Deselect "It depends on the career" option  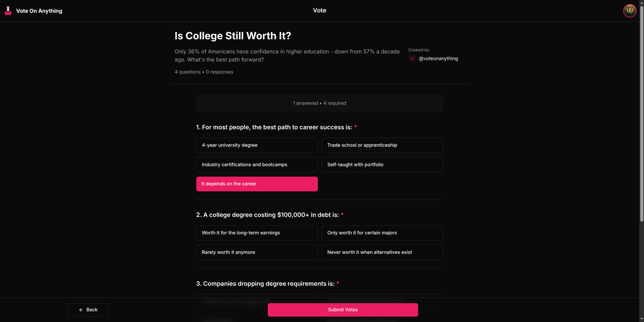(257, 184)
